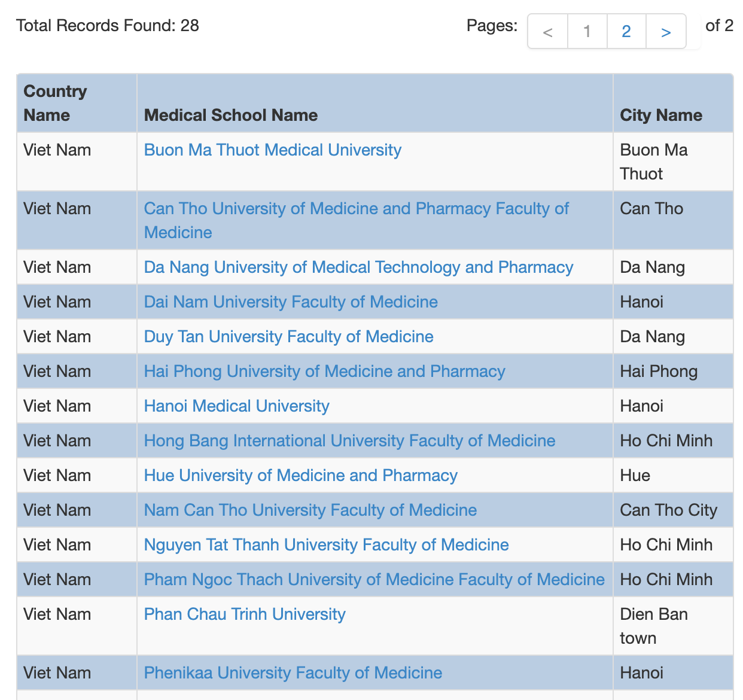Click the Pages: label

[x=492, y=25]
